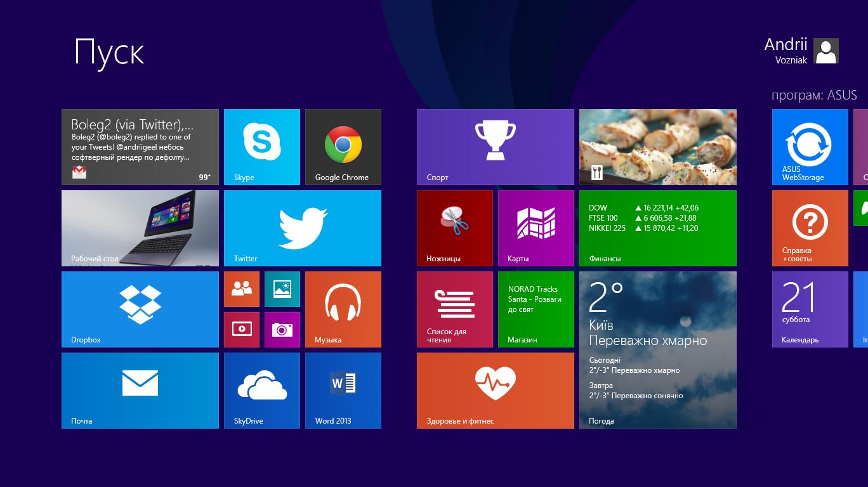
Task: Click the Завтра forecast line
Action: click(636, 391)
